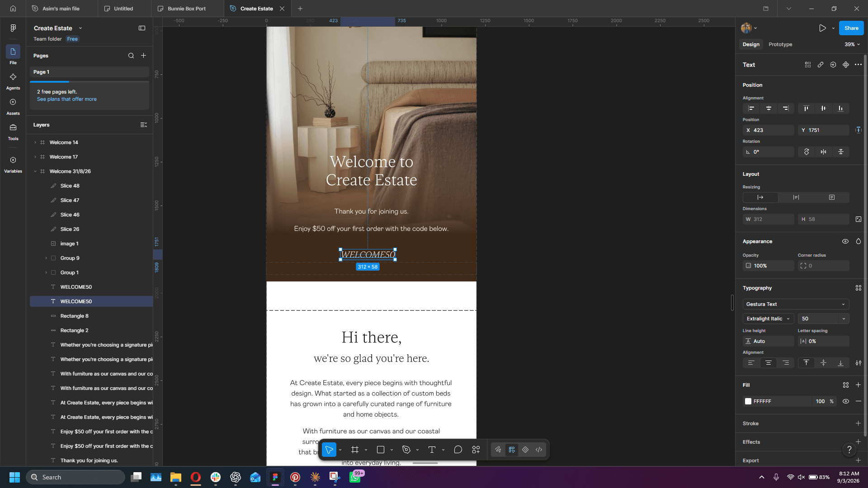Click the Present play icon
The width and height of the screenshot is (868, 488).
822,28
